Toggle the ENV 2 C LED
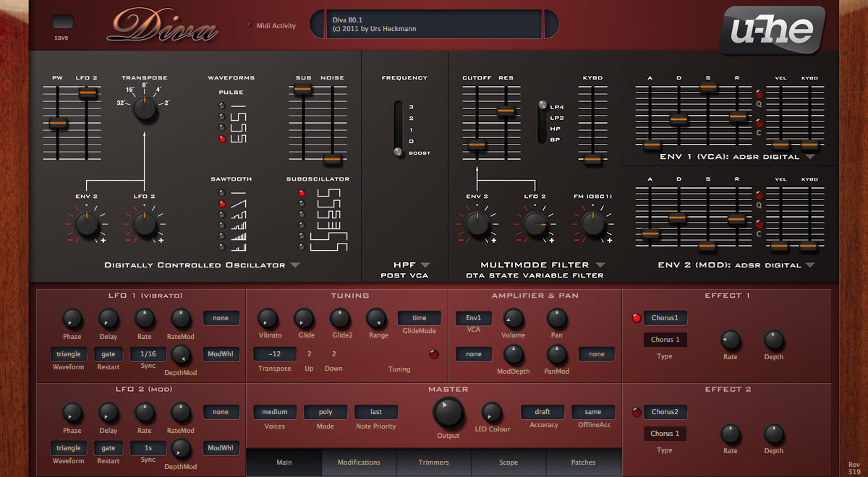Screen dimensions: 868x477 [759, 225]
